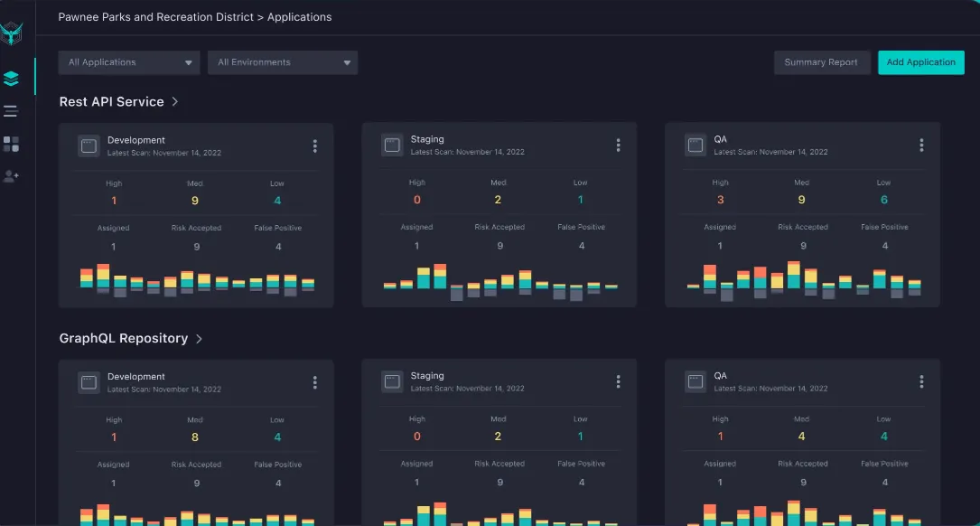Click the Summary Report button
The height and width of the screenshot is (526, 980).
tap(822, 62)
